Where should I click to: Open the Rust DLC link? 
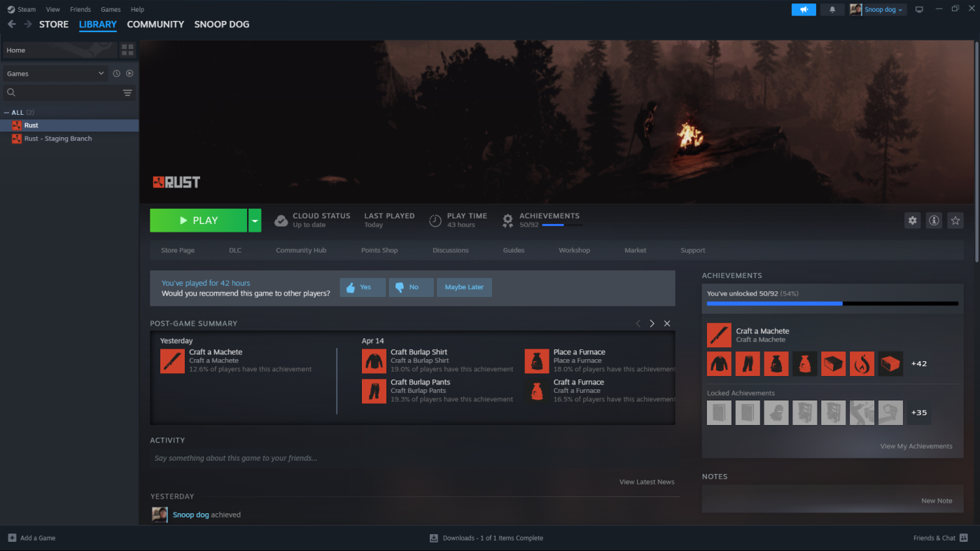(235, 250)
